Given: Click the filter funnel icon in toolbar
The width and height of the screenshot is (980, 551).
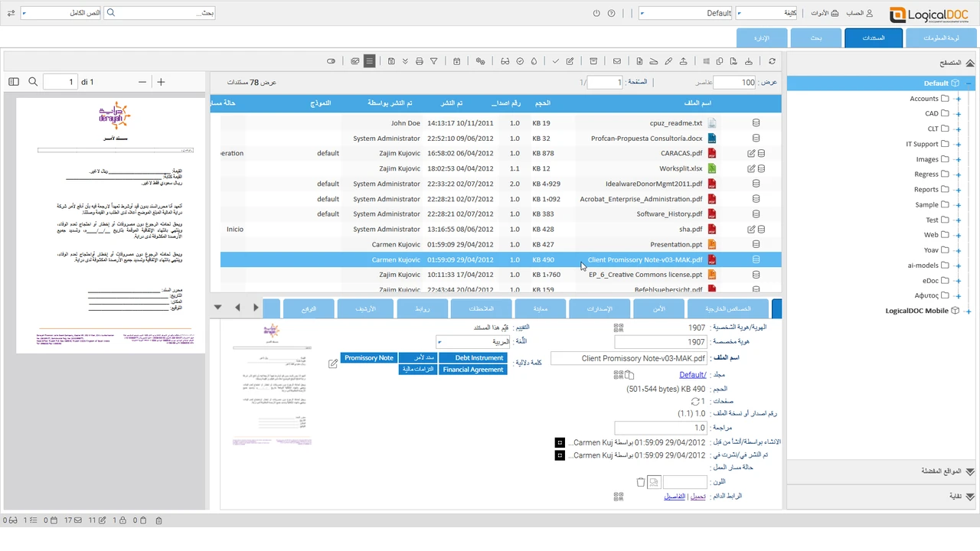Looking at the screenshot, I should coord(433,61).
